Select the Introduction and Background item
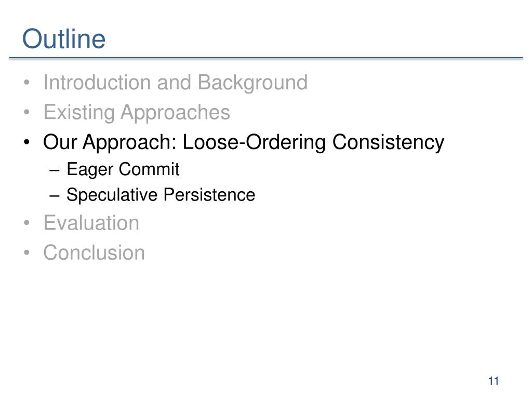Screen dimensions: 532x399 (x=176, y=83)
